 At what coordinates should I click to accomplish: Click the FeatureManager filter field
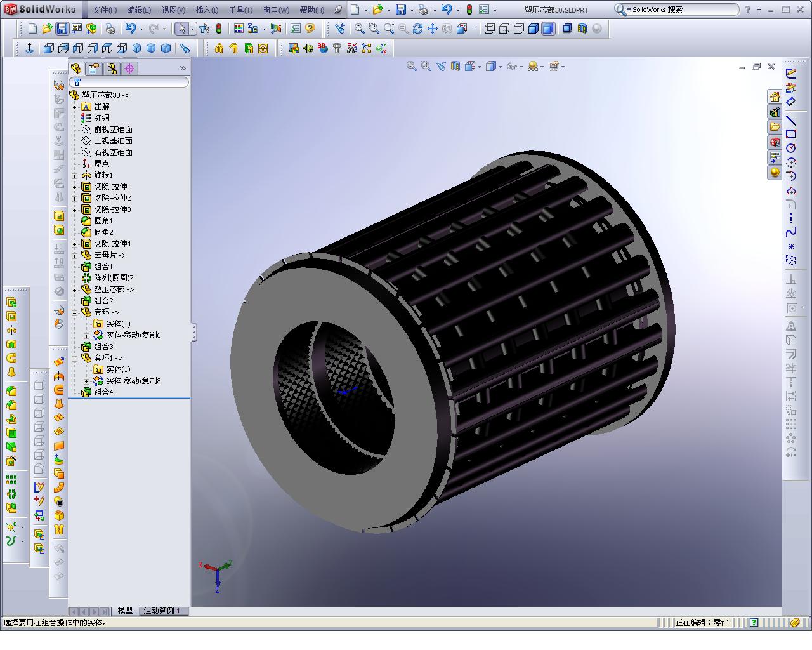(x=129, y=82)
